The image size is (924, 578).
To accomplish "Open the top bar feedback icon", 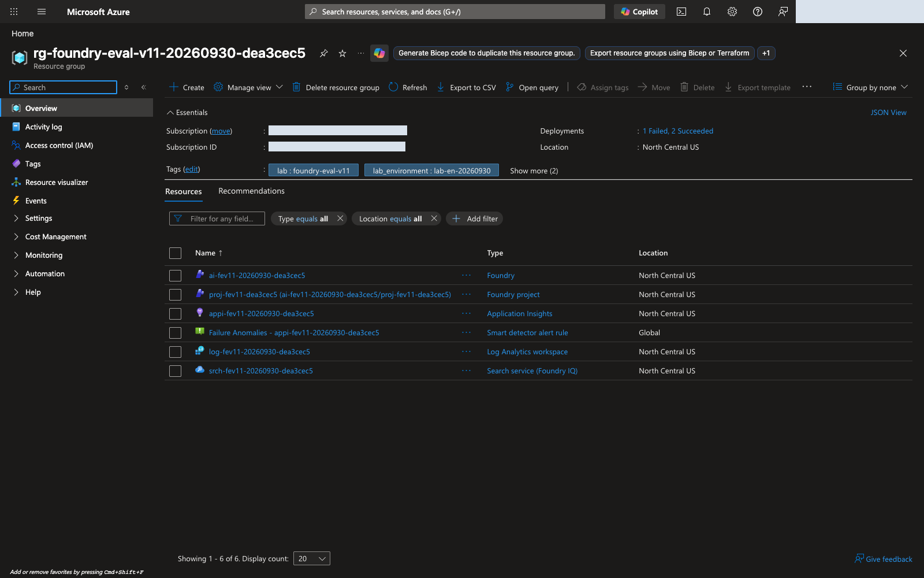I will tap(783, 12).
